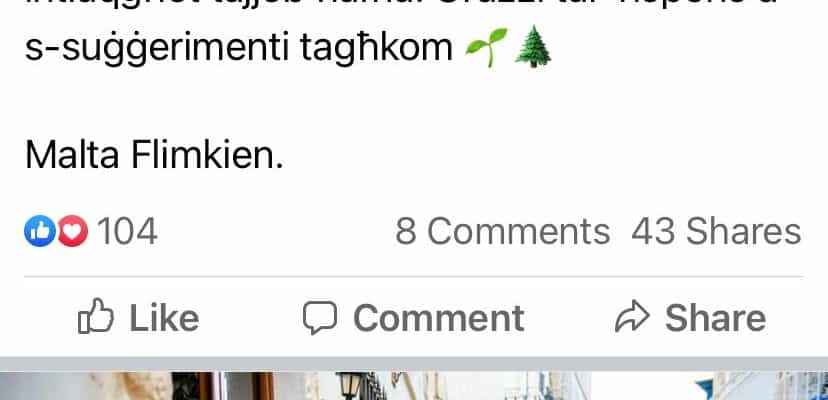This screenshot has width=828, height=400.
Task: Click the blue thumbs-up reaction icon
Action: click(40, 231)
